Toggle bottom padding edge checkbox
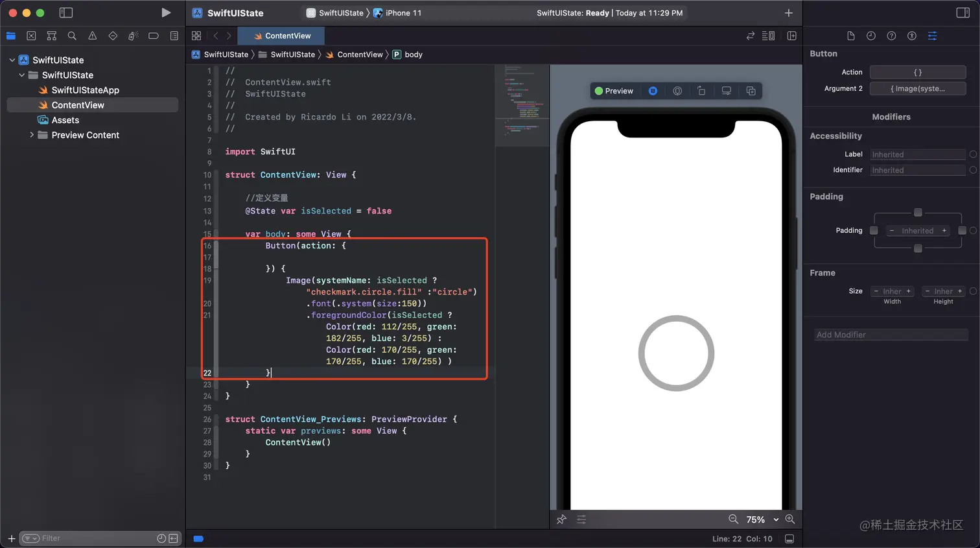The width and height of the screenshot is (980, 548). tap(918, 248)
